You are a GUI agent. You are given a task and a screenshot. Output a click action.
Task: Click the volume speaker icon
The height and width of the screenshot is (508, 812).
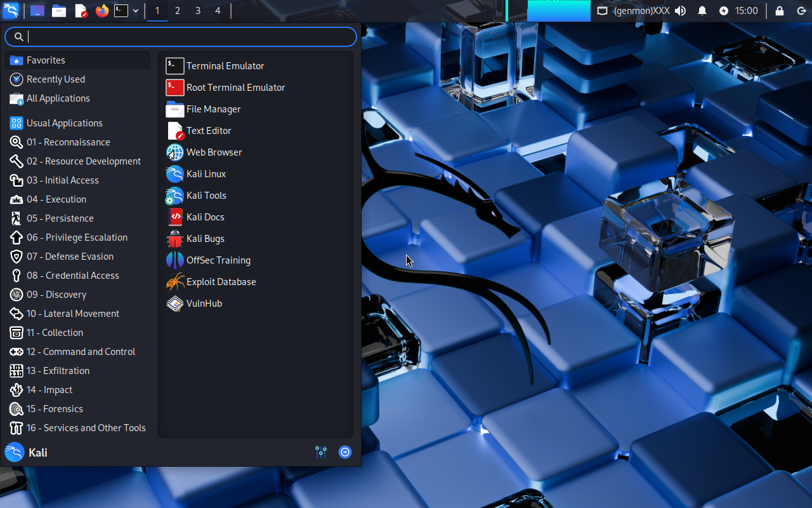[680, 11]
